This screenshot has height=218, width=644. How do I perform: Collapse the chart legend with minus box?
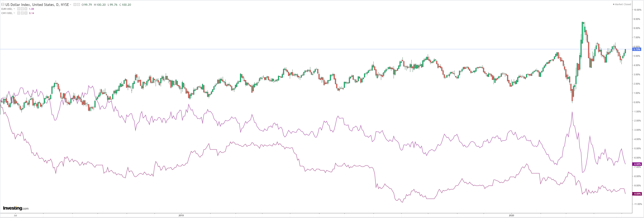[3, 4]
